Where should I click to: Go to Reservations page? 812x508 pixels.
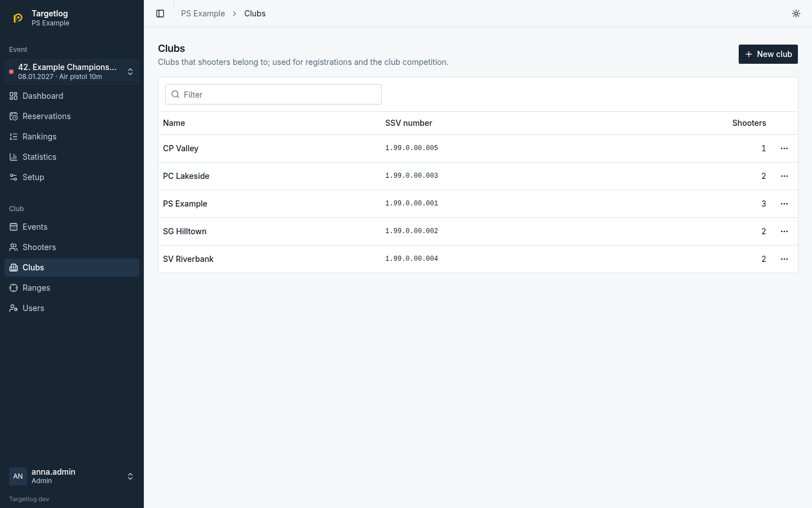click(x=72, y=116)
